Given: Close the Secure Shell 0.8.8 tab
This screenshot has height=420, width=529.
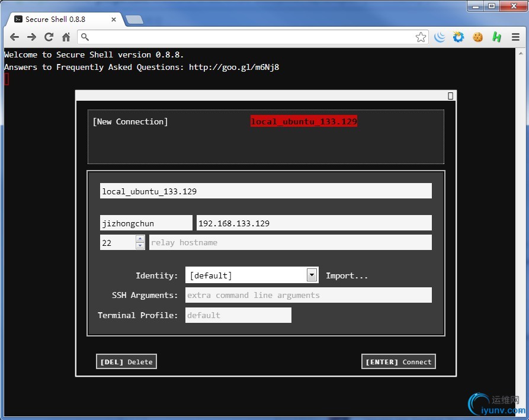Looking at the screenshot, I should click(x=114, y=20).
